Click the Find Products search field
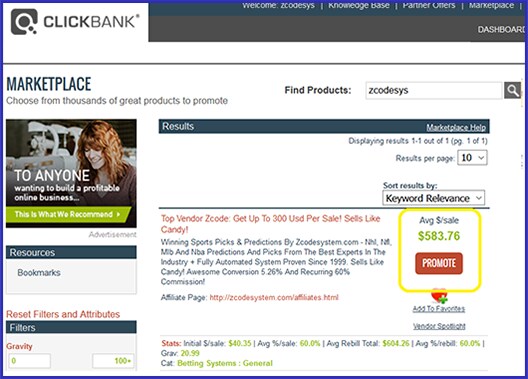 point(434,90)
